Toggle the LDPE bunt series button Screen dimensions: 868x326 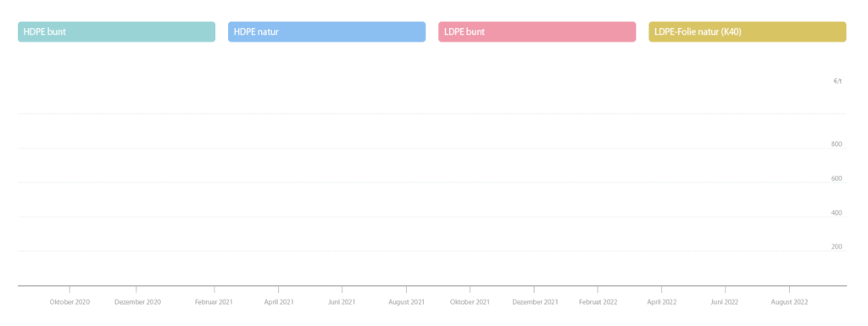[x=537, y=31]
